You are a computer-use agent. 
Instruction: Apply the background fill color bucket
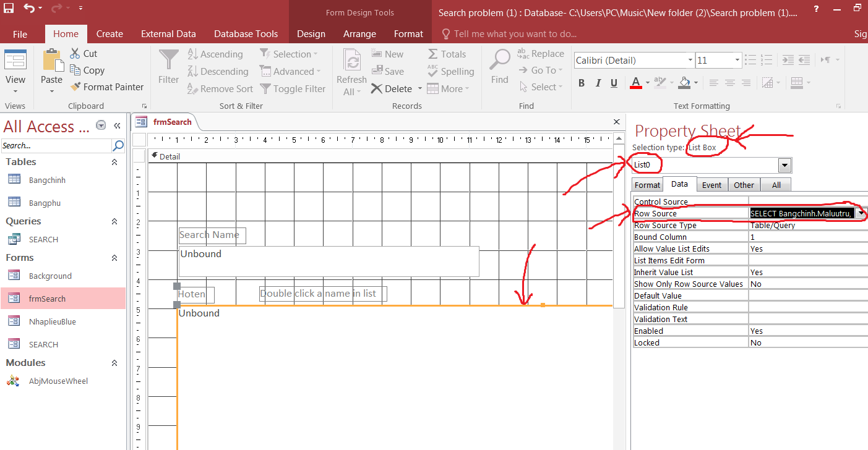[685, 83]
